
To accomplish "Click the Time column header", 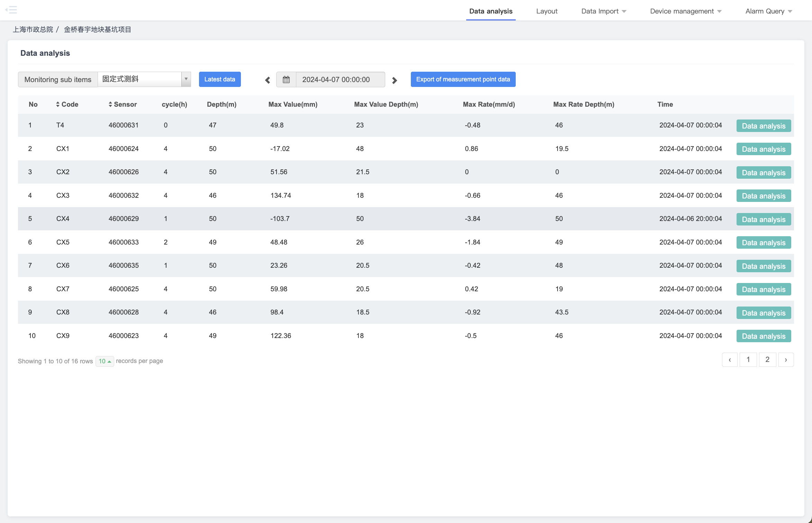I will point(665,104).
